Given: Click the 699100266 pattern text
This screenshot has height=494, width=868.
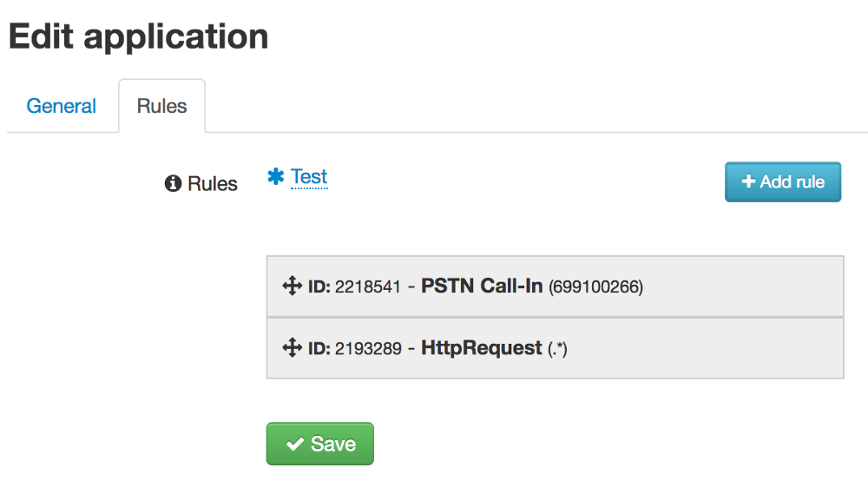Looking at the screenshot, I should click(596, 287).
